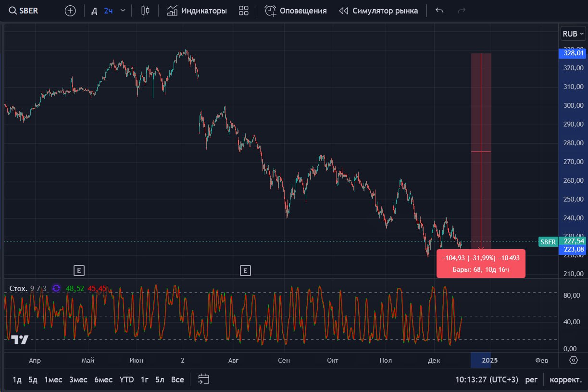
Task: Click the 300,00 price scale value
Action: pos(573,105)
